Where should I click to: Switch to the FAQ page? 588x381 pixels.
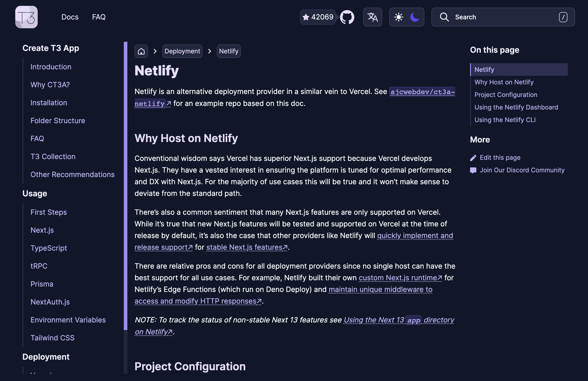[99, 17]
